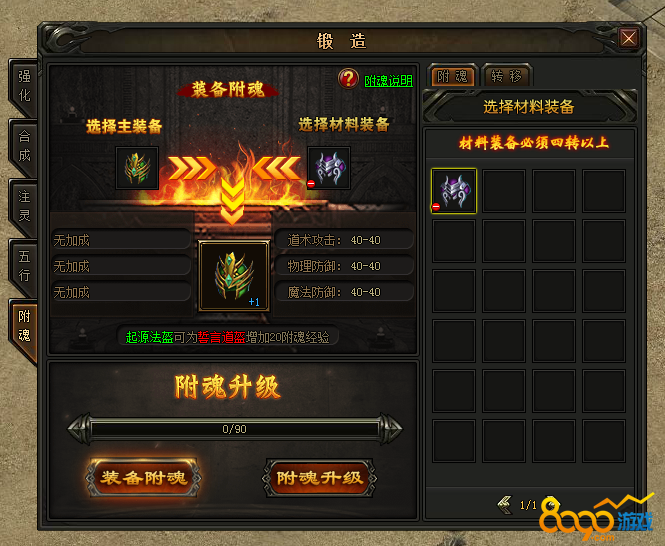Open the 强化 side tab
Screen dimensions: 665x546
(24, 86)
